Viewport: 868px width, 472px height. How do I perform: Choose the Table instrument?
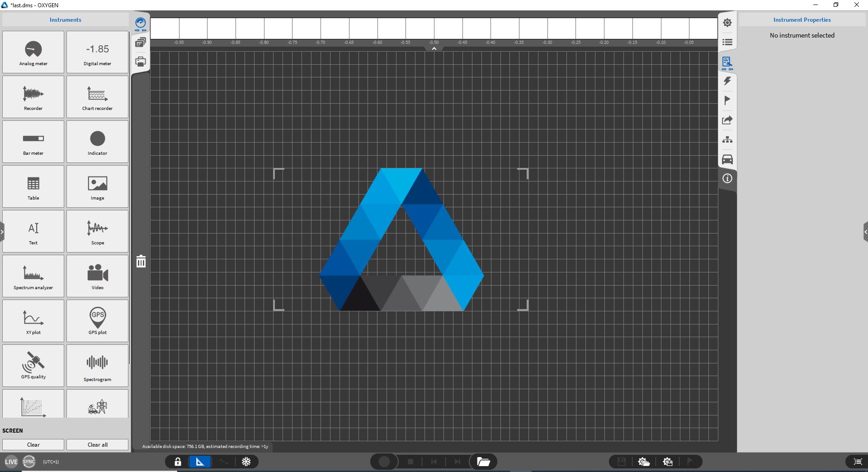click(x=33, y=186)
